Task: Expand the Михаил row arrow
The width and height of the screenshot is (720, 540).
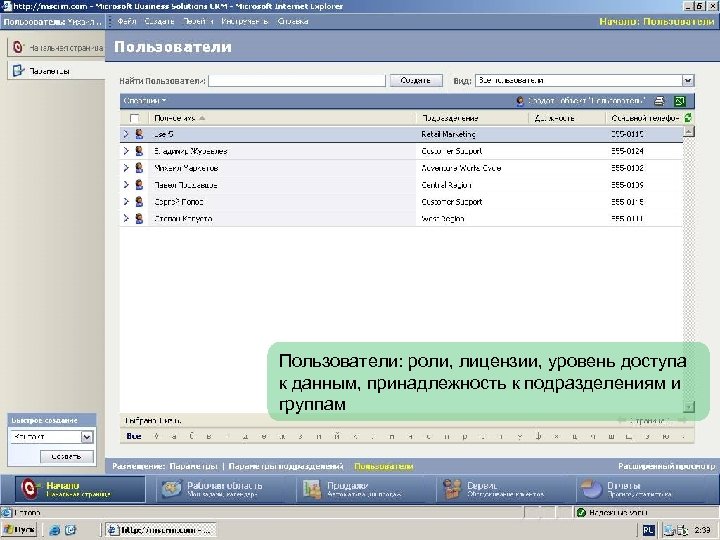Action: [x=126, y=168]
